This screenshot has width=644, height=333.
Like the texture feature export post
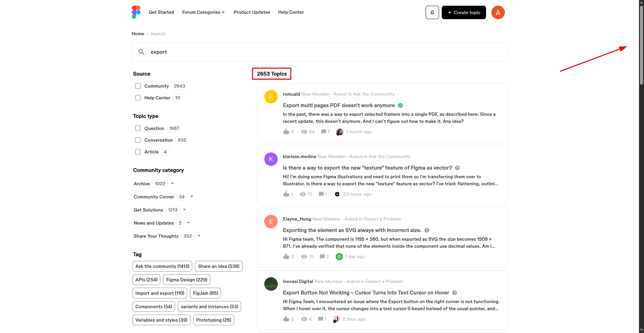(x=286, y=194)
